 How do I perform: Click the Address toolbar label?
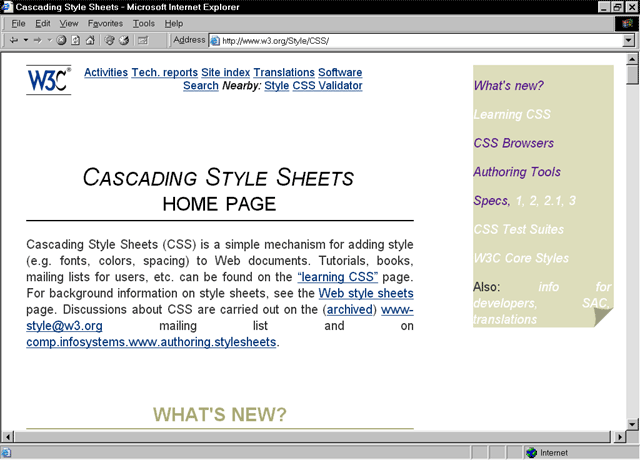coord(189,40)
